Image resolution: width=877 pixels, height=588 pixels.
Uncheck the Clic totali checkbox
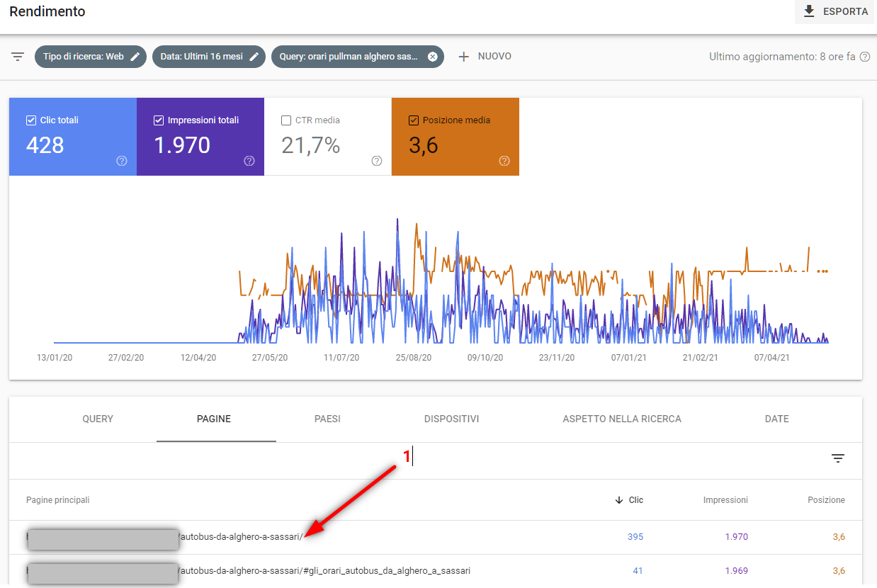(x=30, y=120)
